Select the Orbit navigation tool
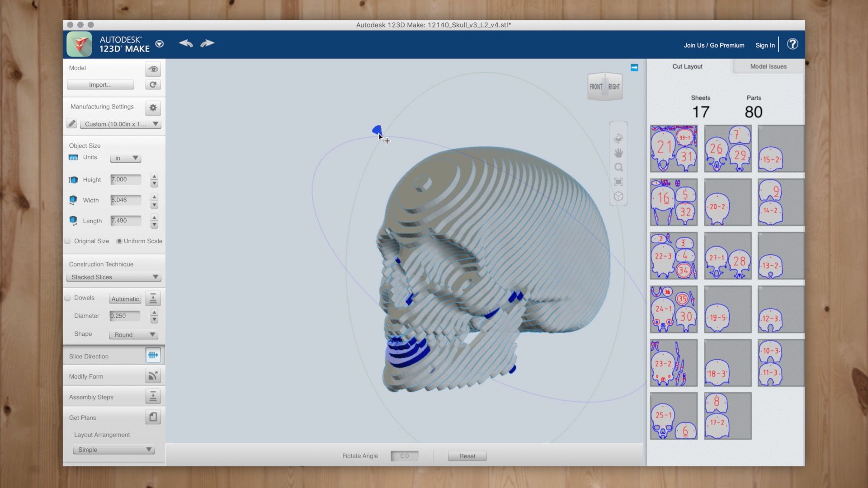The image size is (868, 488). 618,138
